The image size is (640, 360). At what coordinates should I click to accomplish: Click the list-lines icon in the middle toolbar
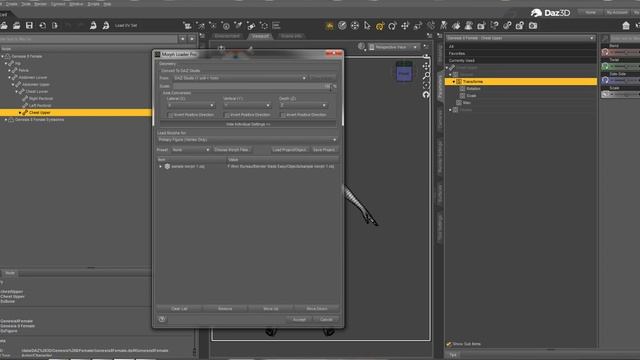276,26
